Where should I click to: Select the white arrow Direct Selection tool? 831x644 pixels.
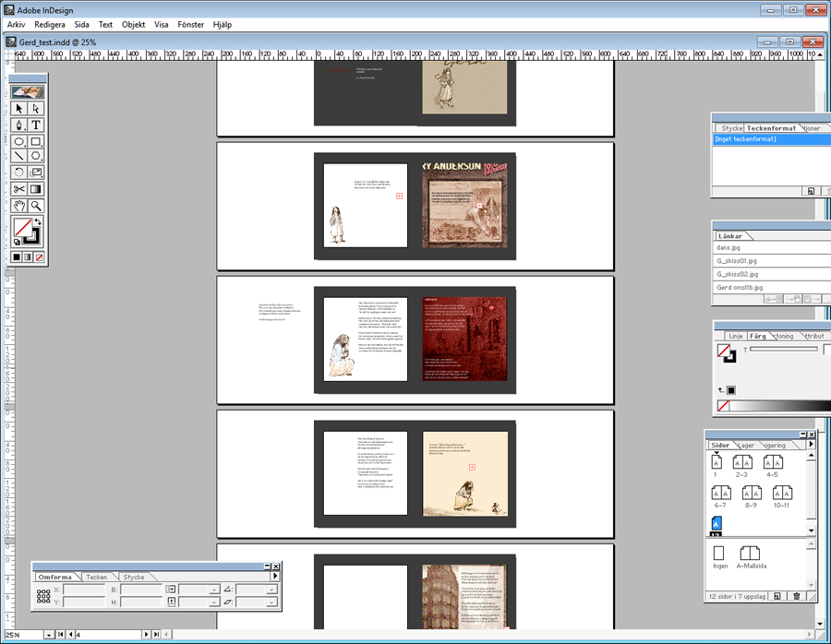click(35, 109)
